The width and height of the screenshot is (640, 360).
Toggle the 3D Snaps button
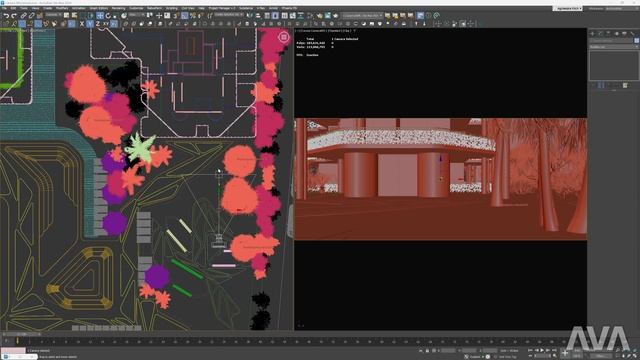click(176, 16)
